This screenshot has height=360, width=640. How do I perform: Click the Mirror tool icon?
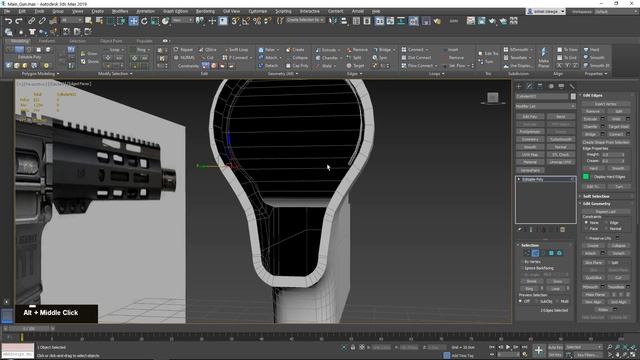(x=333, y=21)
